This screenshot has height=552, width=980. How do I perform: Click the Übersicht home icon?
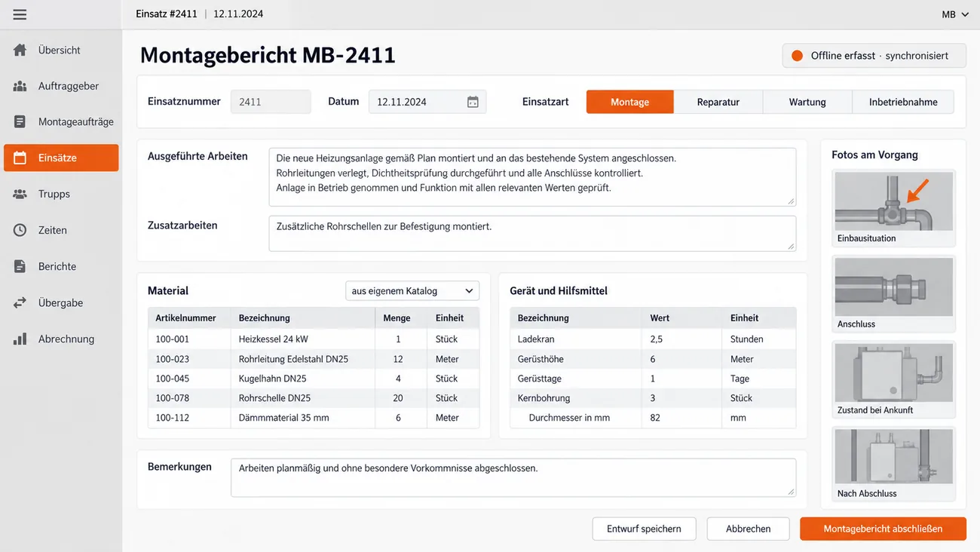[x=20, y=50]
